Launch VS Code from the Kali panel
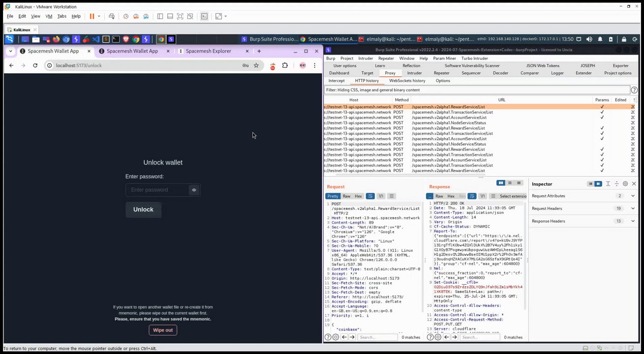644x354 pixels. pos(95,39)
